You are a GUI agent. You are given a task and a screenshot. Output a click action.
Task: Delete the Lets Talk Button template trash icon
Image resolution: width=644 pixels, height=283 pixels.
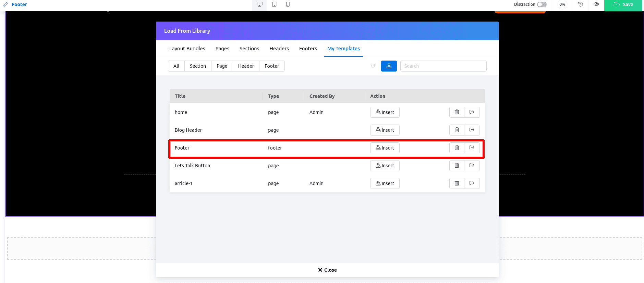pyautogui.click(x=457, y=166)
